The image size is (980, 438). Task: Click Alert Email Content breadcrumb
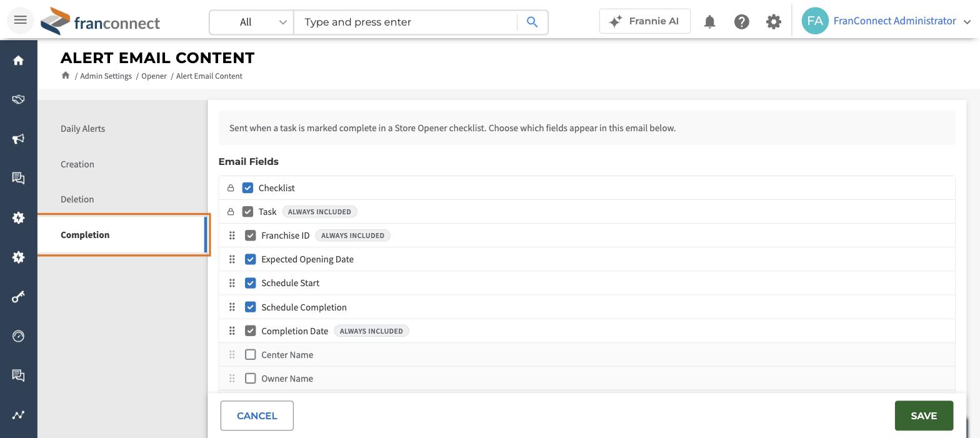[x=209, y=76]
